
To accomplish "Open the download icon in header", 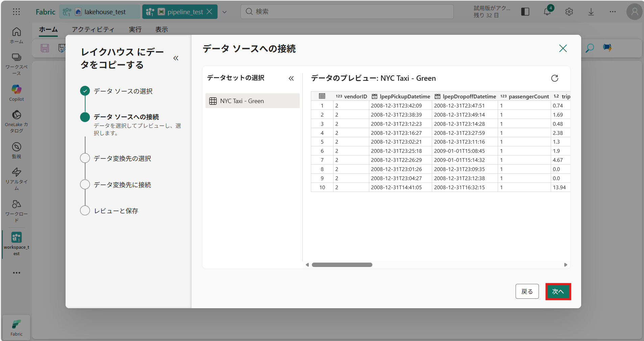I will point(591,12).
